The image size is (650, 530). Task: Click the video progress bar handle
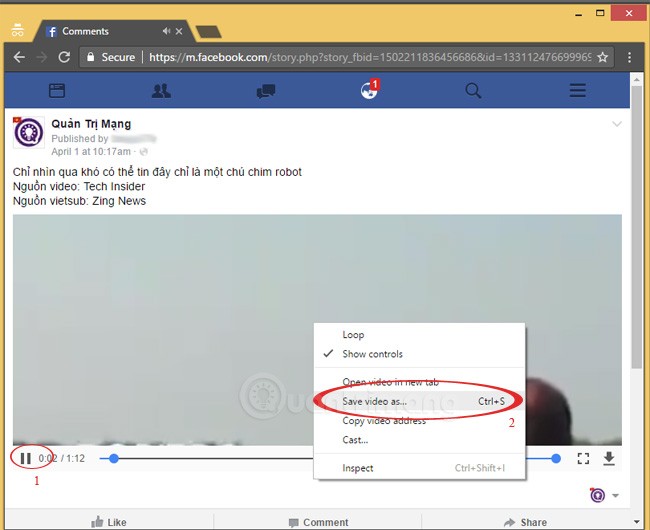(114, 459)
